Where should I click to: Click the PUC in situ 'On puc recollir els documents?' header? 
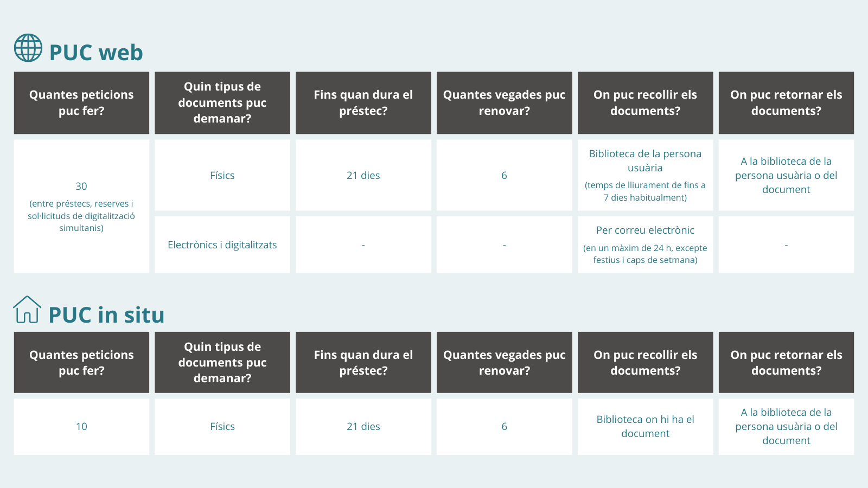coord(646,362)
